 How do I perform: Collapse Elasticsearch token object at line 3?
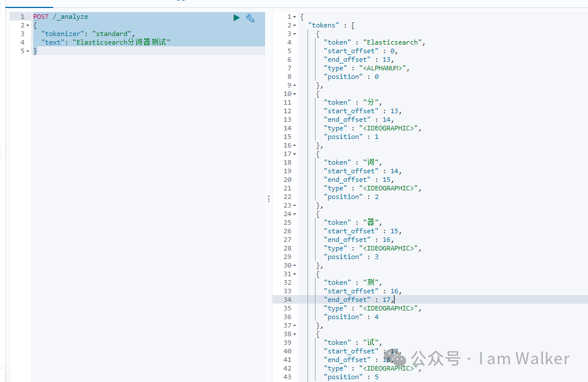[x=295, y=34]
